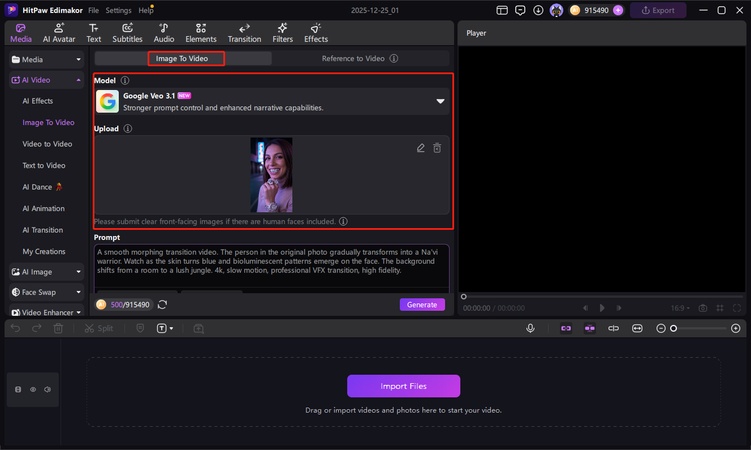
Task: Open the Filters tab
Action: 283,33
